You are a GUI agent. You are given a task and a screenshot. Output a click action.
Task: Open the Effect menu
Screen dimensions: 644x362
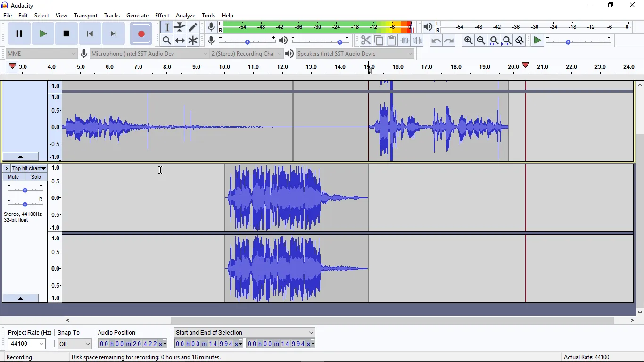162,15
